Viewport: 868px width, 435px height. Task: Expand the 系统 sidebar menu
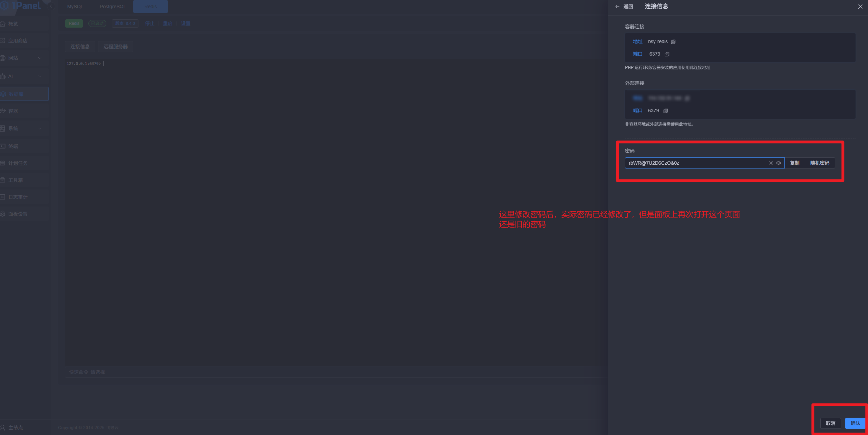(21, 128)
